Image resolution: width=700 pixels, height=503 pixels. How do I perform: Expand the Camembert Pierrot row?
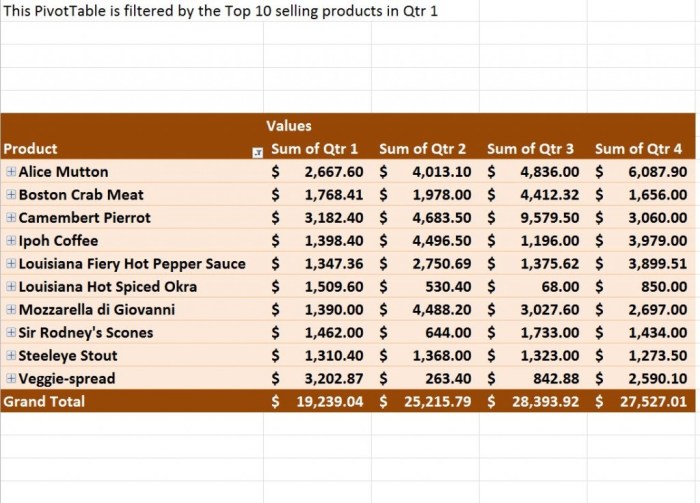click(11, 217)
